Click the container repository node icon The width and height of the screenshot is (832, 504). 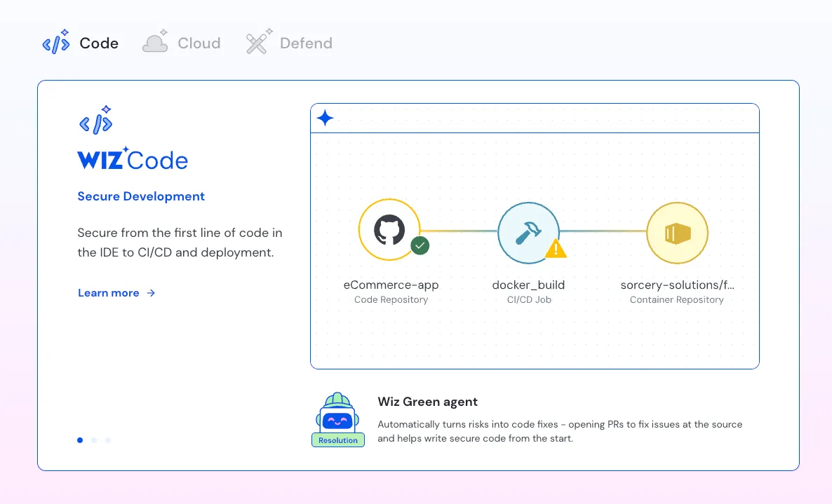[x=677, y=233]
